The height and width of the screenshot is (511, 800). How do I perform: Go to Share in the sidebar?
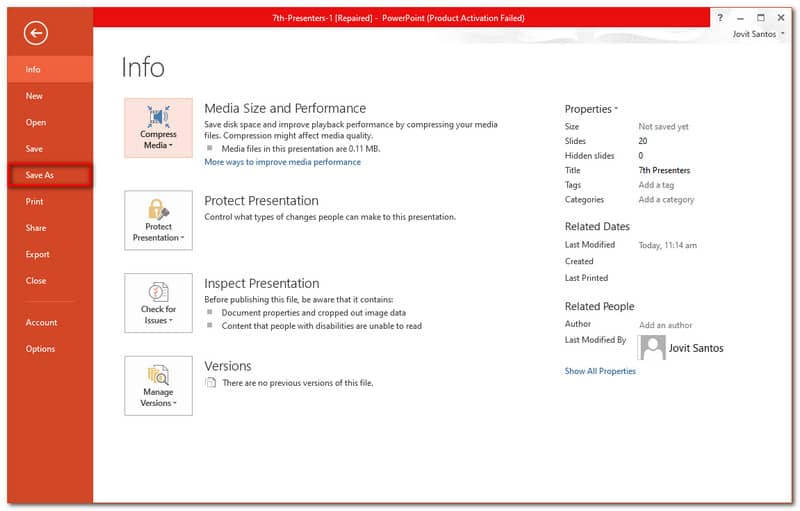pos(50,228)
